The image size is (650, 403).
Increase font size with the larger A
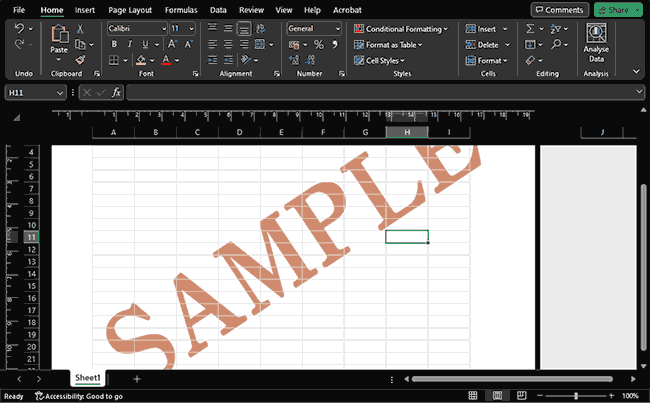point(172,44)
